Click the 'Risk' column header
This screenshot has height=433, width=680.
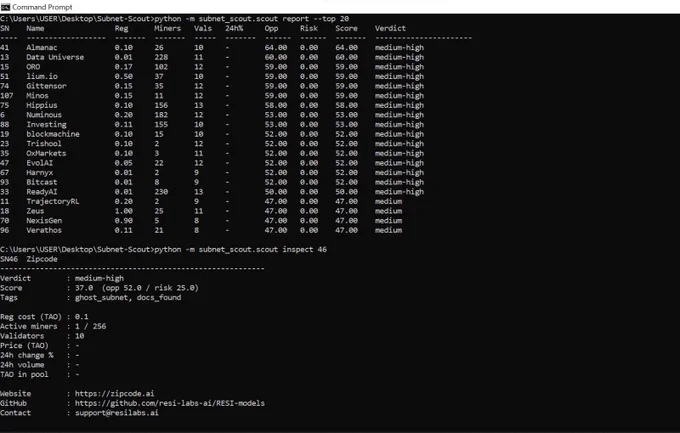(309, 28)
